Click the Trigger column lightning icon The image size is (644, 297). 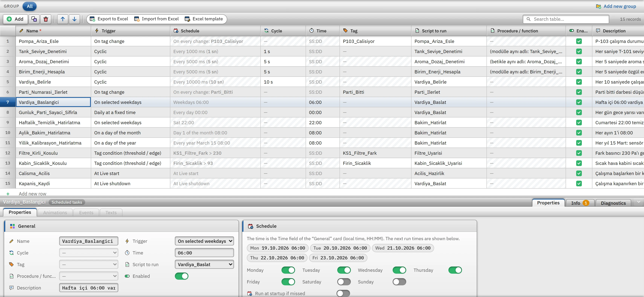click(x=97, y=31)
